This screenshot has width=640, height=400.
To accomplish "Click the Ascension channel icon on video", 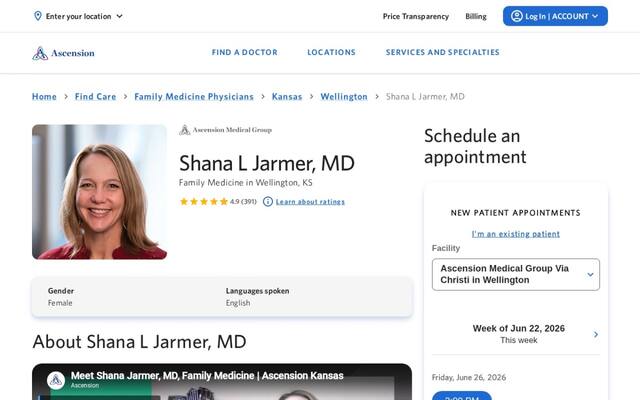I will coord(56,380).
